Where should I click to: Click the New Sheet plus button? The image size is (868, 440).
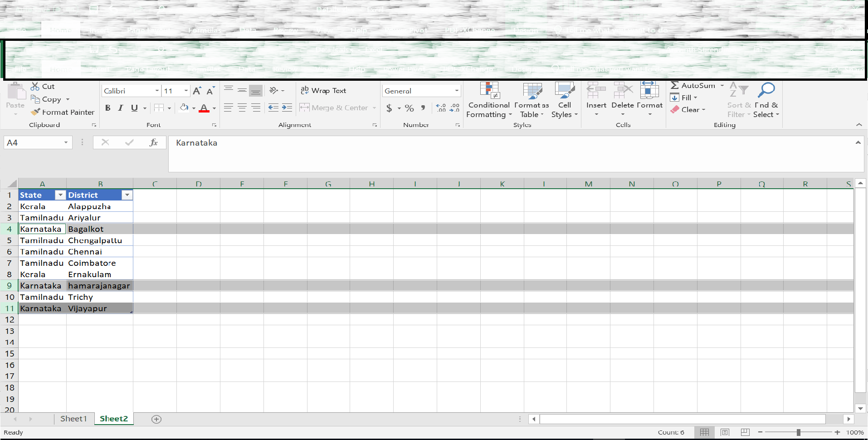tap(156, 419)
